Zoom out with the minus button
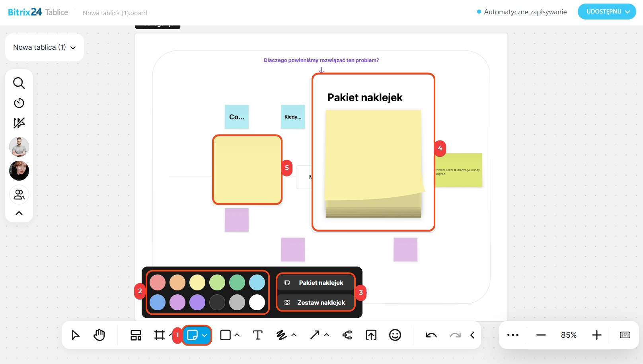 541,335
